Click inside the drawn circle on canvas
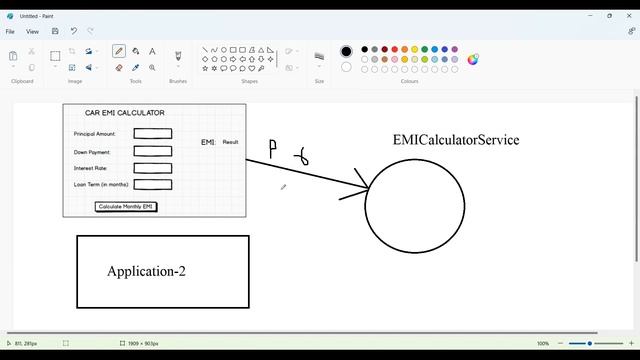640x360 pixels. pyautogui.click(x=415, y=206)
